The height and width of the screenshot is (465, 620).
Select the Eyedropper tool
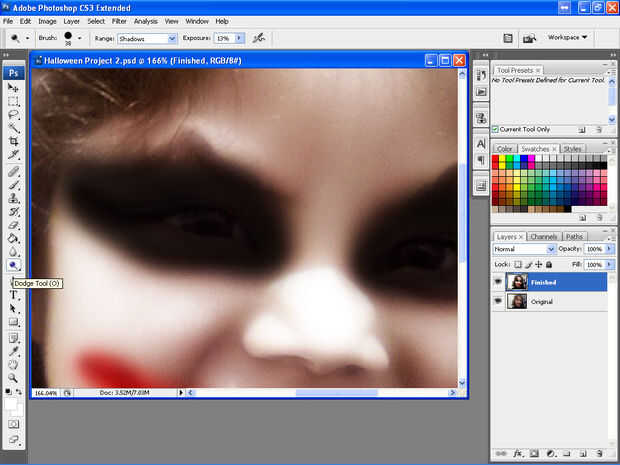13,352
